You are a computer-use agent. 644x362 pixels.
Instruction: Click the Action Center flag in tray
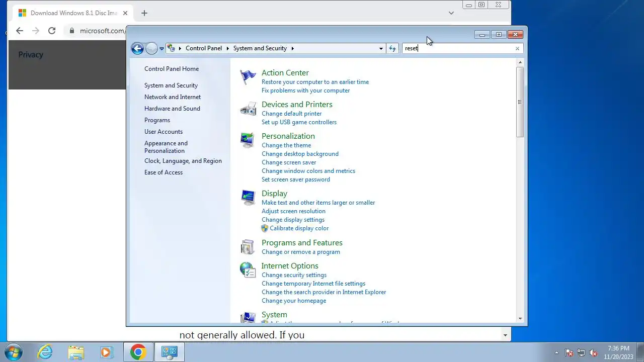(x=569, y=352)
